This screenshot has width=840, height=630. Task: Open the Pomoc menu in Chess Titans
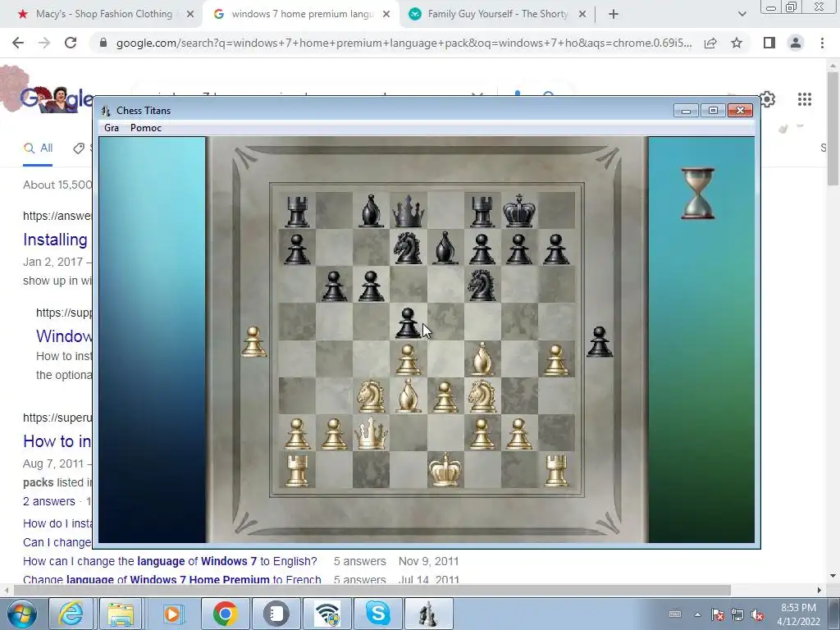pyautogui.click(x=146, y=127)
